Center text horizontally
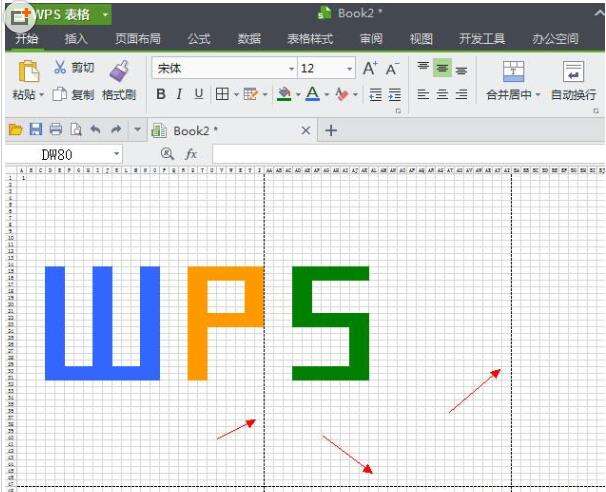Image resolution: width=606 pixels, height=492 pixels. (x=442, y=94)
